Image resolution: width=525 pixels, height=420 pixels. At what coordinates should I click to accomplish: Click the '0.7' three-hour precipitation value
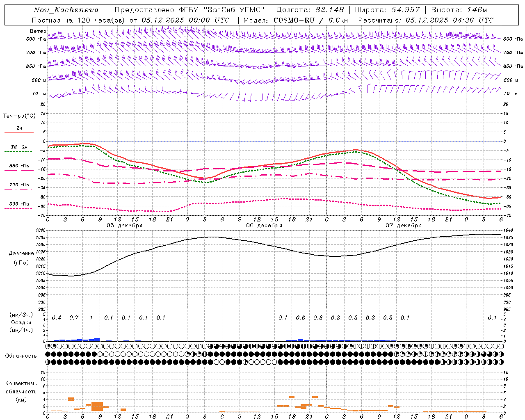[x=74, y=318]
